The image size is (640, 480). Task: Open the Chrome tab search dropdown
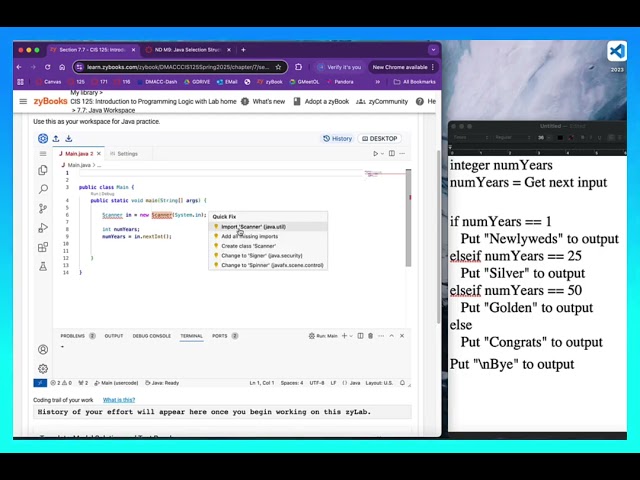433,50
